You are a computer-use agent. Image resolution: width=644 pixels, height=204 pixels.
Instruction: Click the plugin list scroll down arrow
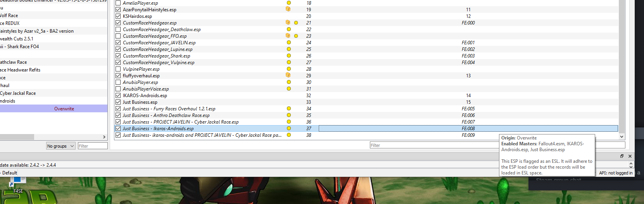622,136
